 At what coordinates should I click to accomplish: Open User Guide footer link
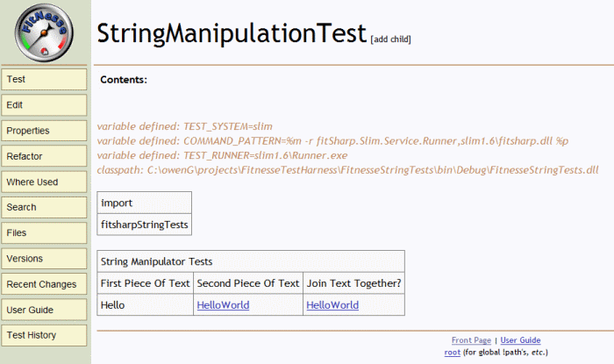(x=520, y=340)
